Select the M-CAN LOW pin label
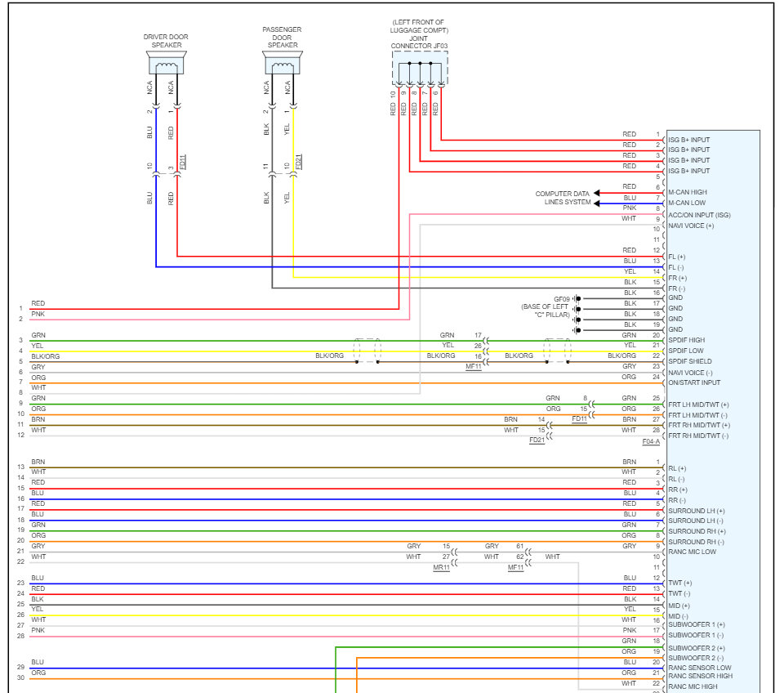This screenshot has width=784, height=693. click(x=687, y=203)
